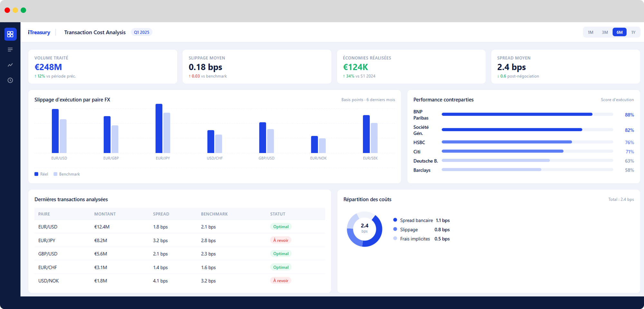Click the EUR/CHF pair cell
644x309 pixels.
[47, 267]
